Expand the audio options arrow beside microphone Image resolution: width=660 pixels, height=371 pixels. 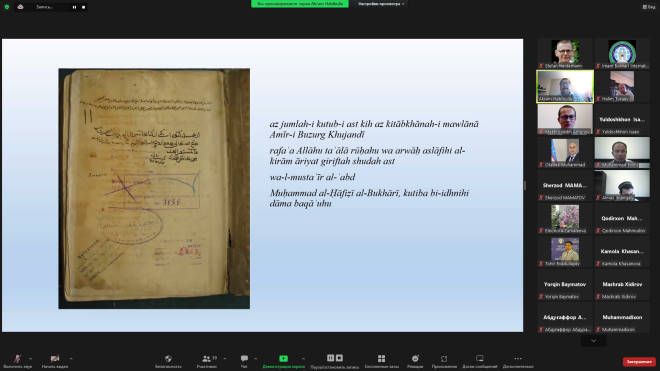[x=30, y=358]
